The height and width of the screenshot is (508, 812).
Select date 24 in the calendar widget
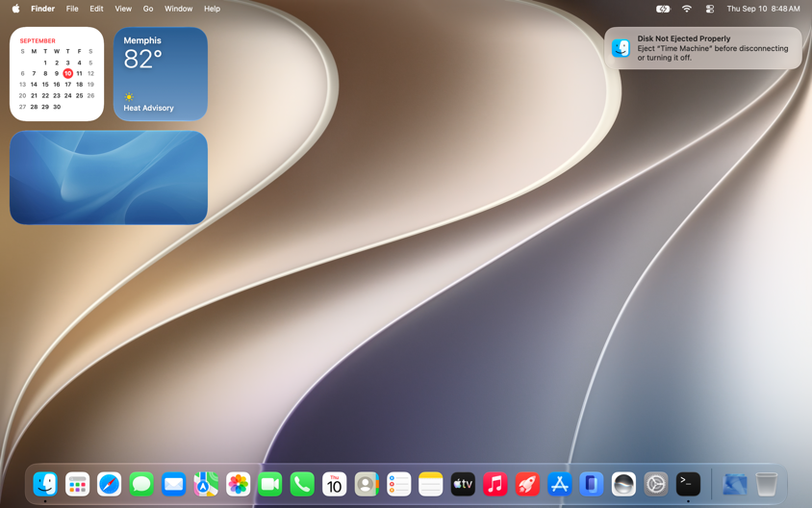coord(68,96)
